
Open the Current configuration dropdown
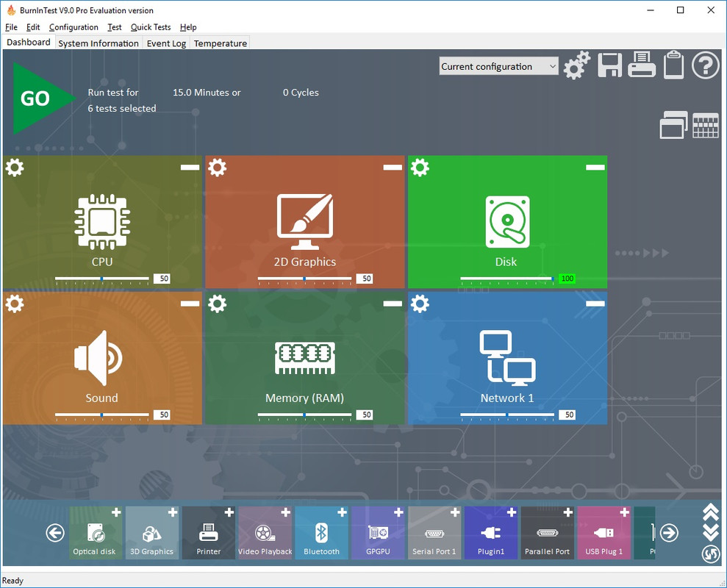(499, 66)
